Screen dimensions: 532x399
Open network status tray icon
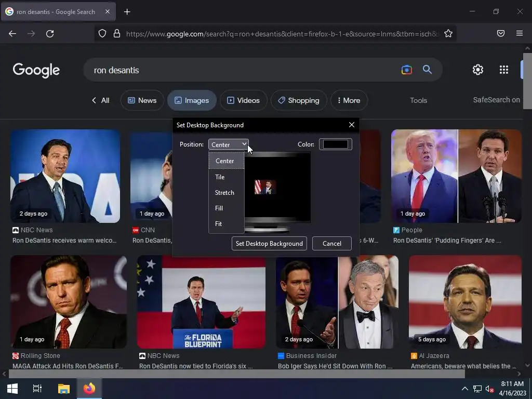coord(477,389)
